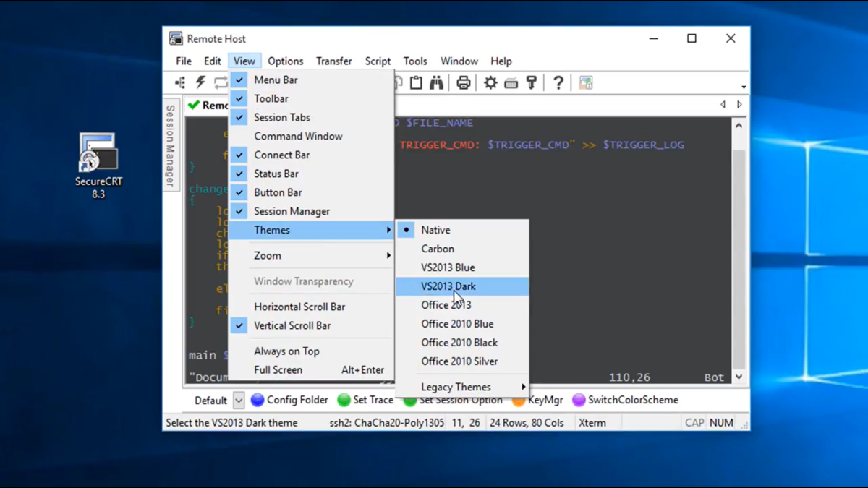Toggle Session Manager in View menu
This screenshot has height=488, width=868.
(x=312, y=211)
